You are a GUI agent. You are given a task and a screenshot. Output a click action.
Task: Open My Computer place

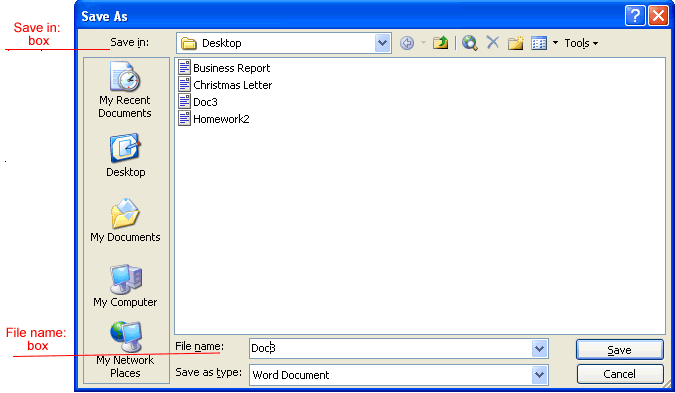pyautogui.click(x=125, y=286)
